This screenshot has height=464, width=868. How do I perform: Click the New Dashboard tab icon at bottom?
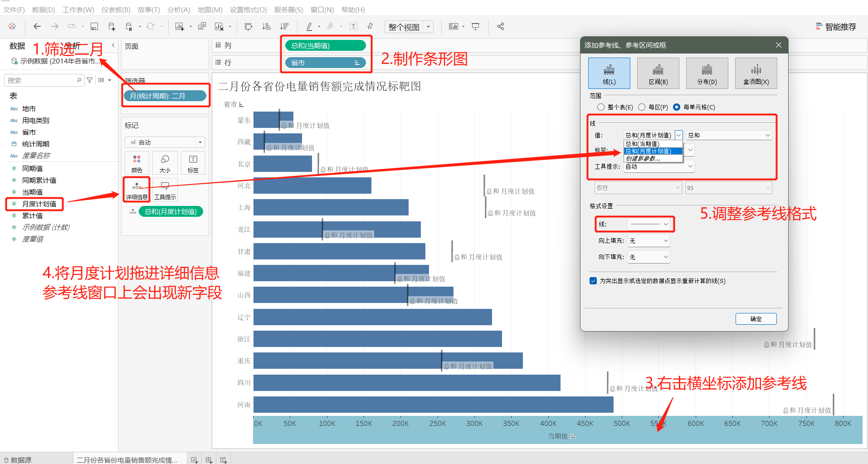point(209,459)
